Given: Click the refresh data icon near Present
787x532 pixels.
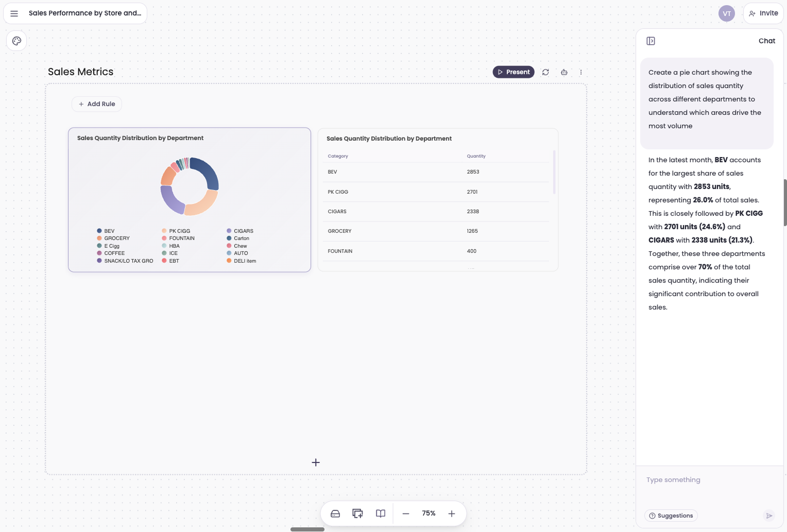Looking at the screenshot, I should (x=545, y=72).
